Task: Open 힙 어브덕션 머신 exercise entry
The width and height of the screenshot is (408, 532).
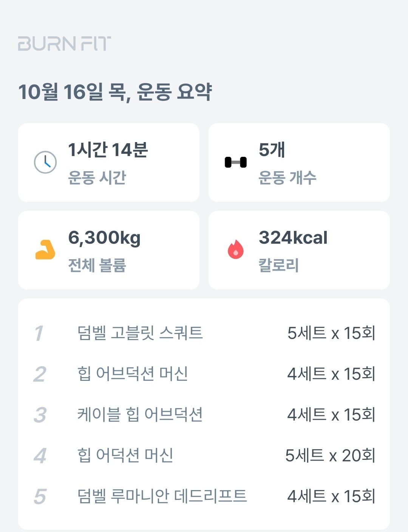Action: point(133,374)
